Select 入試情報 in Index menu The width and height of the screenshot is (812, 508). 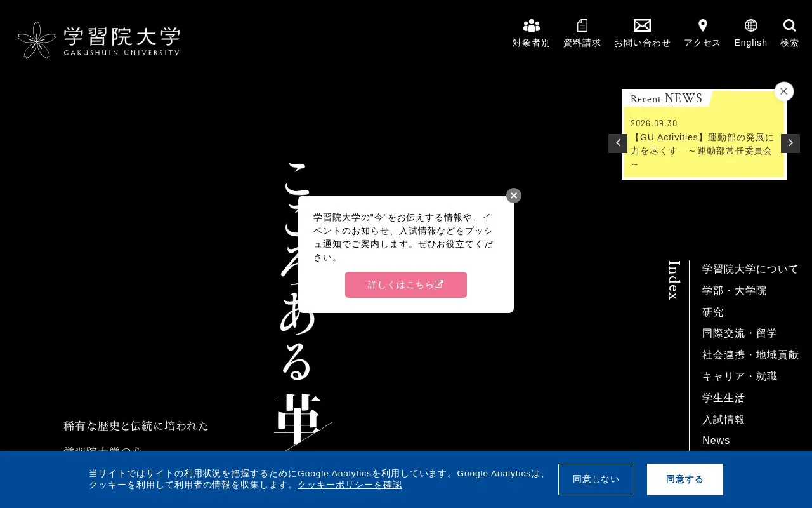[724, 420]
